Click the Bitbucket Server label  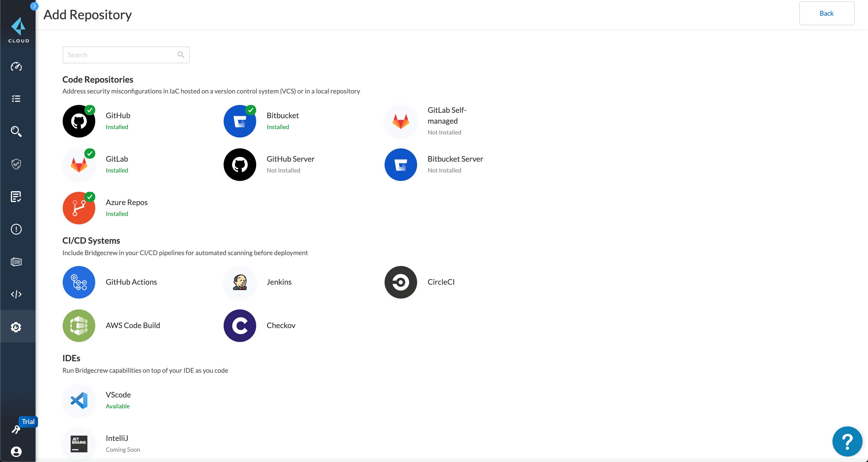[x=455, y=159]
